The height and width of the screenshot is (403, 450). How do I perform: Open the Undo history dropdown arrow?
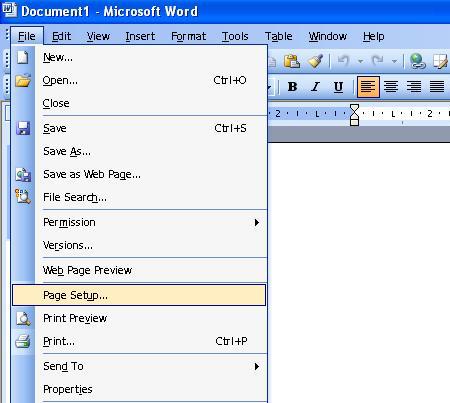coord(360,61)
